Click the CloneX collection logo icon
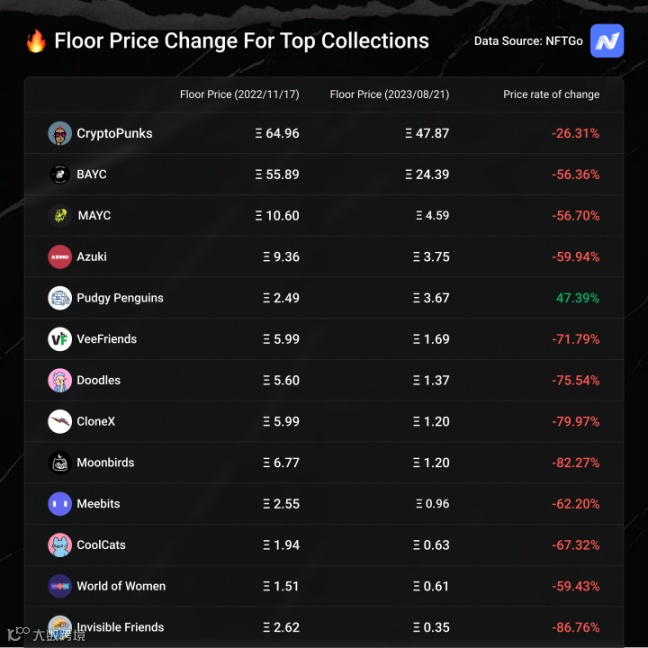This screenshot has height=648, width=648. 60,421
